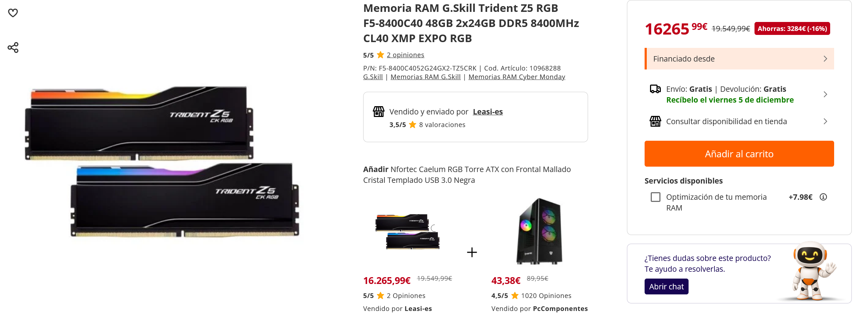This screenshot has height=325, width=868.
Task: Click the seller shop icon near Leasi-es
Action: [378, 112]
